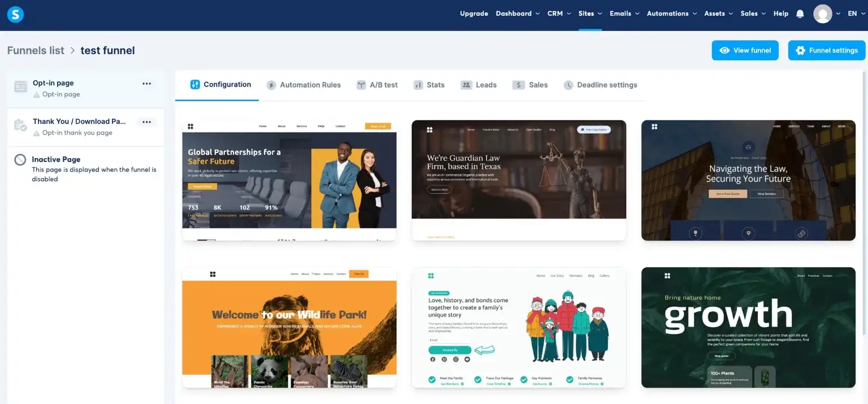This screenshot has height=404, width=868.
Task: Click the bar chart icon on Stats tab
Action: 418,85
